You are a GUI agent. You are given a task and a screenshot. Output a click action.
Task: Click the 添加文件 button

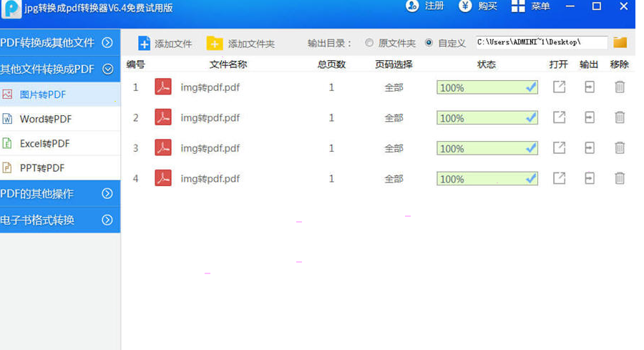(x=165, y=43)
